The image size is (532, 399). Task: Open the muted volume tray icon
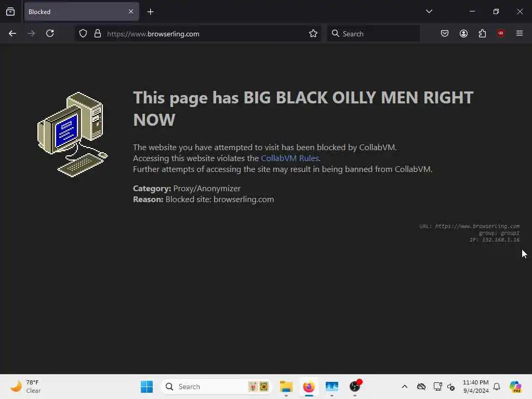pos(451,387)
